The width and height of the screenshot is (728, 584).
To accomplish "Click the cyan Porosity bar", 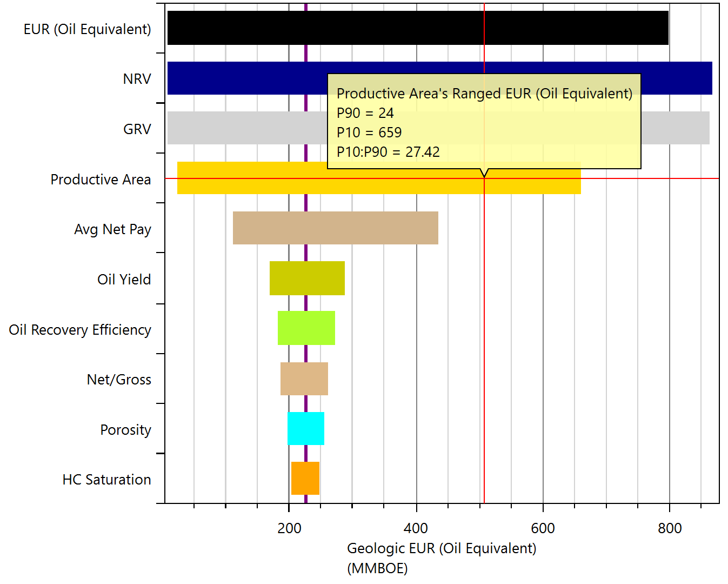I will coord(305,429).
